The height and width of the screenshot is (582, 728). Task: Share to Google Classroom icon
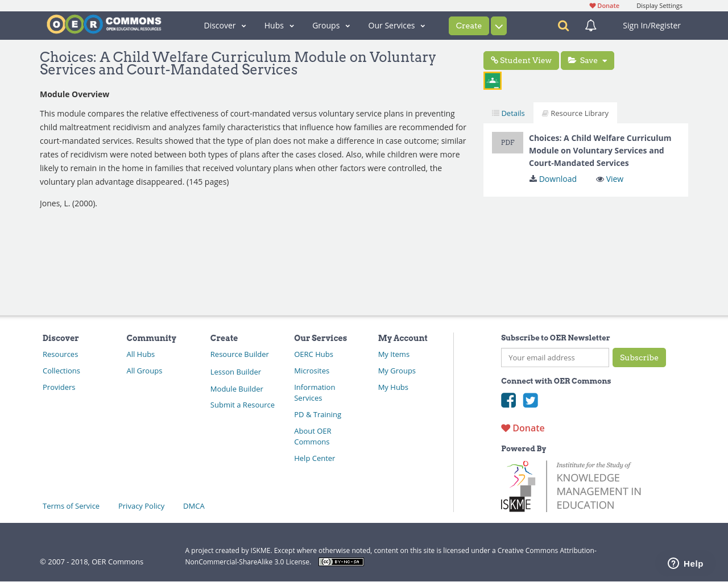(x=492, y=80)
